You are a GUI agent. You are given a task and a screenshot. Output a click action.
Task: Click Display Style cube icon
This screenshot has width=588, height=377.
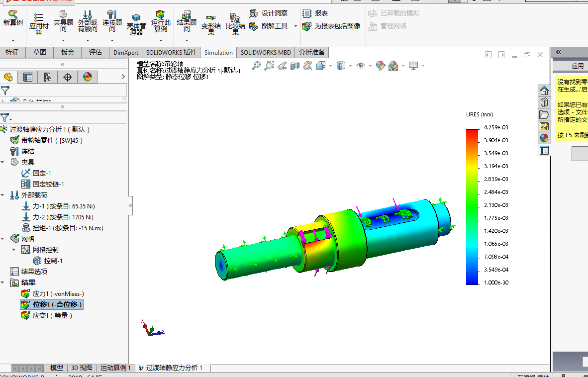tap(340, 66)
